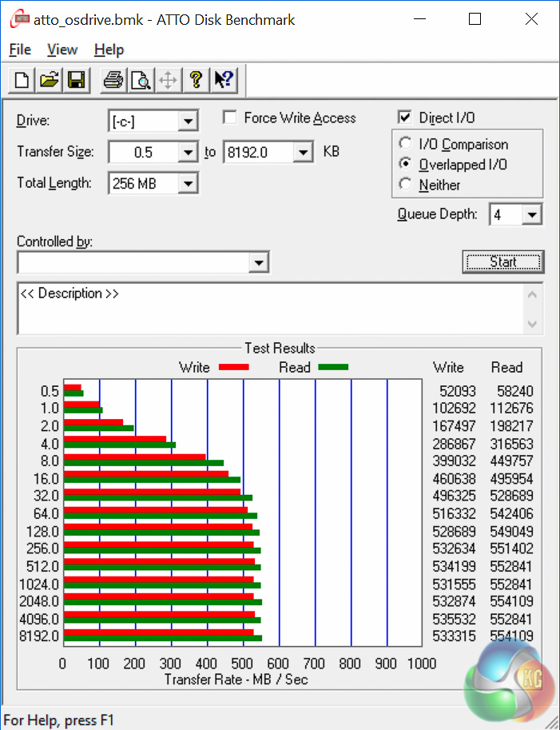Expand the Controlled by dropdown

tap(259, 262)
